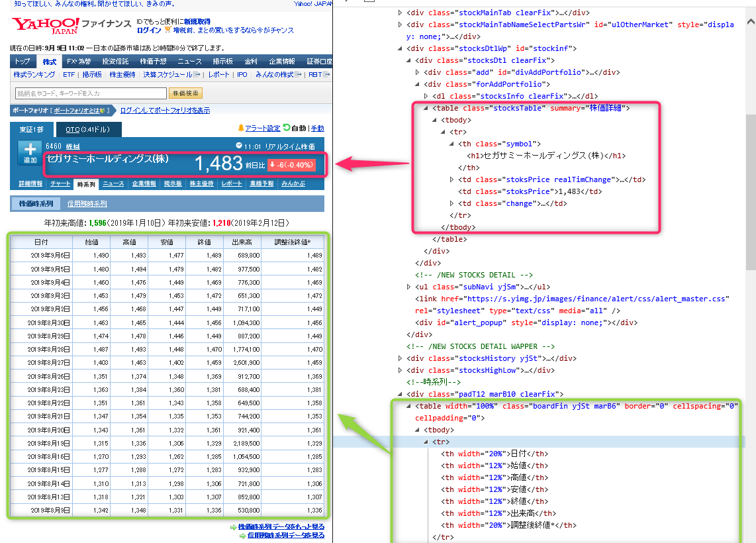Open the 金利 navigation tab
Viewport: 756px width, 543px height.
point(251,61)
